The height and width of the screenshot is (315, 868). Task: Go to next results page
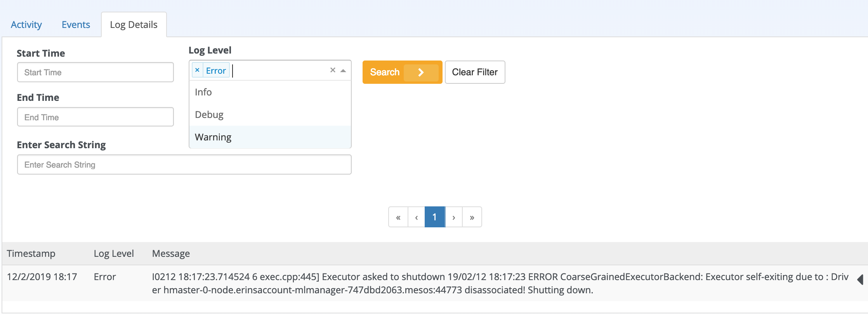pos(453,217)
